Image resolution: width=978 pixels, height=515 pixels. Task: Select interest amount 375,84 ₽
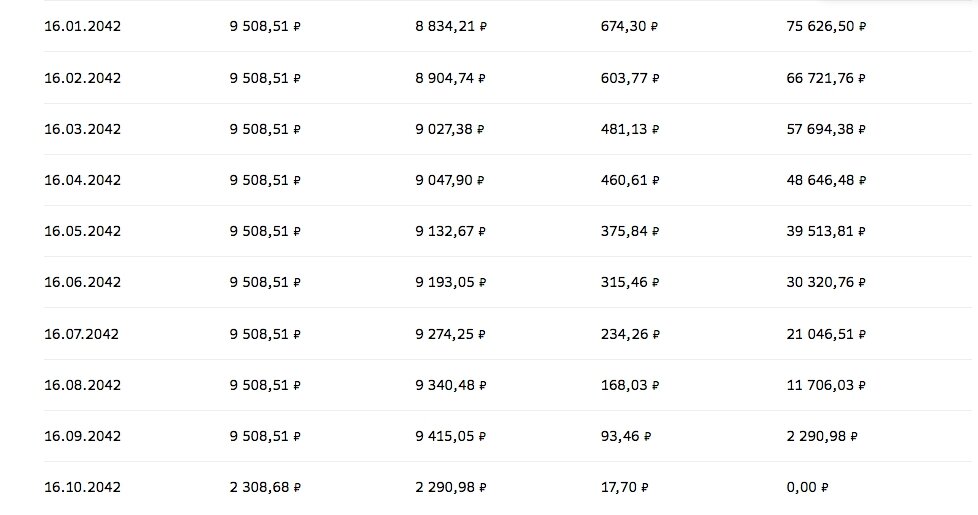click(630, 231)
